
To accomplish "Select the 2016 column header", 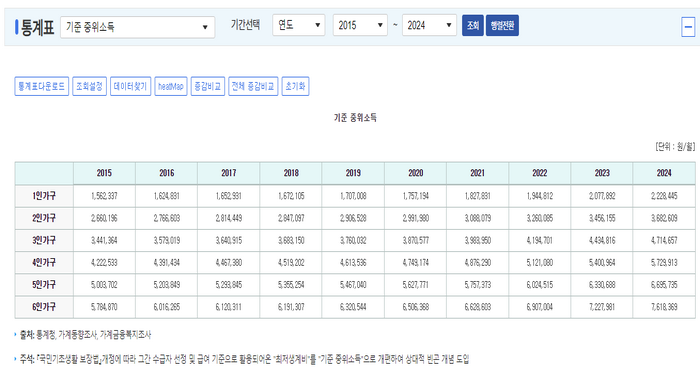I will click(x=167, y=173).
